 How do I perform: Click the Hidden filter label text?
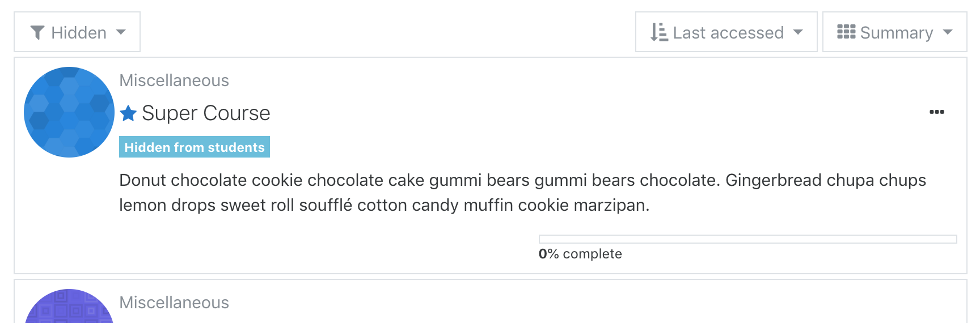[x=79, y=33]
